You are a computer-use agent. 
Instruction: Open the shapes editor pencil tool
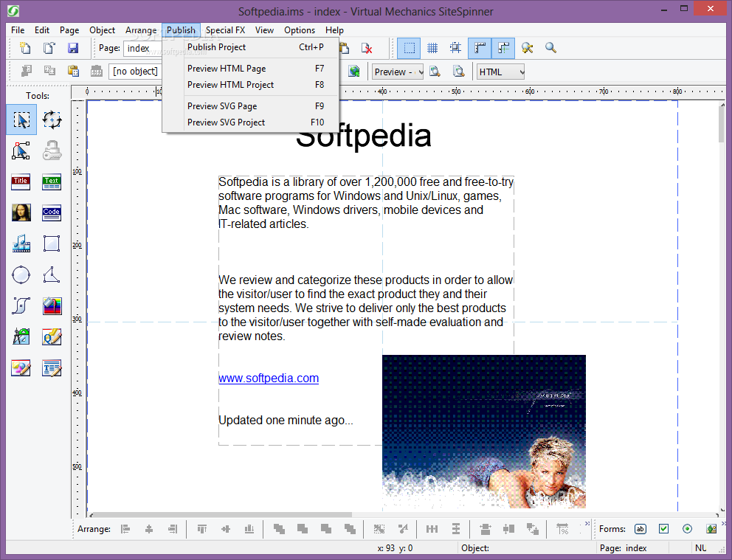tap(21, 368)
